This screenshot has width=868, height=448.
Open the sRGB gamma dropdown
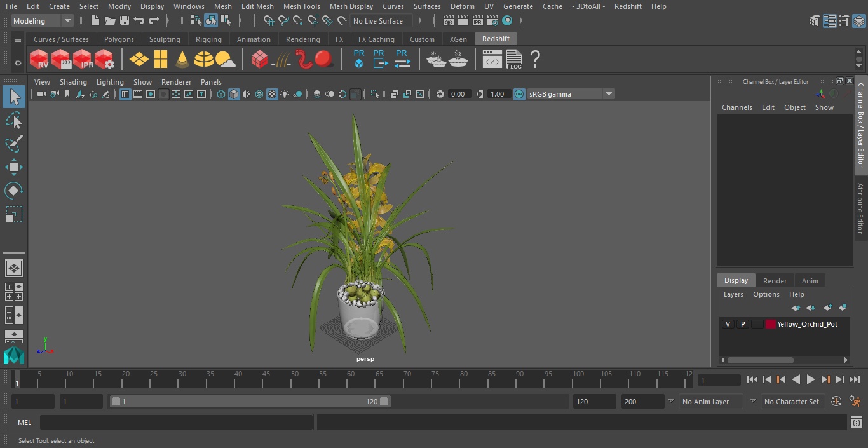[x=570, y=94]
